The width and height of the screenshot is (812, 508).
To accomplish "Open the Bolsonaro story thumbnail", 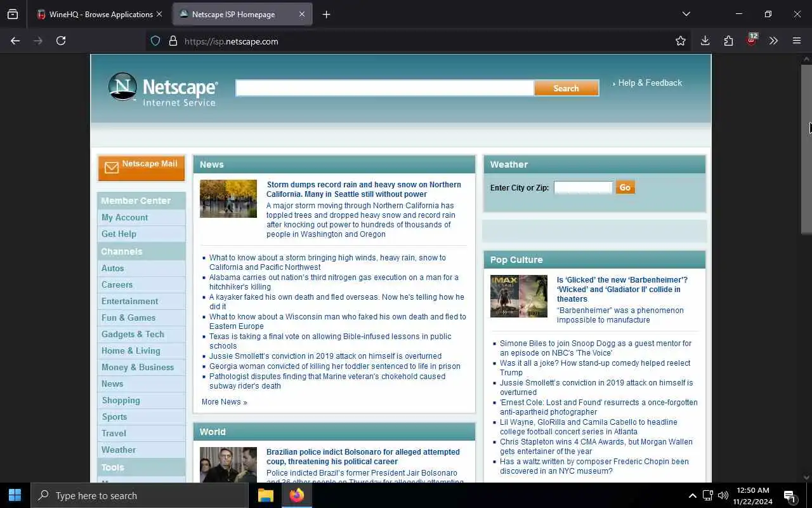I will 228,465.
